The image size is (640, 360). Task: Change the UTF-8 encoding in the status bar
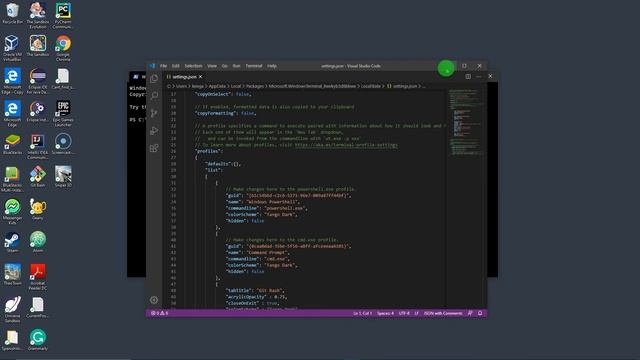[404, 313]
